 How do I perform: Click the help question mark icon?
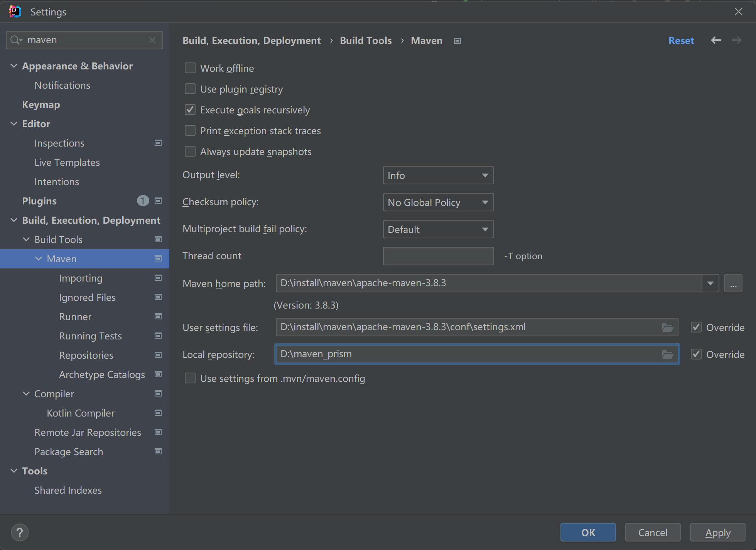(x=20, y=533)
